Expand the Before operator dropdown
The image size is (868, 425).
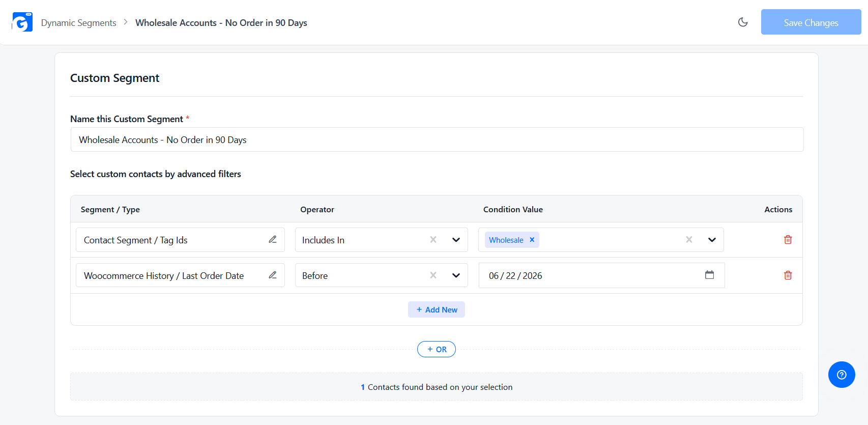(x=456, y=275)
